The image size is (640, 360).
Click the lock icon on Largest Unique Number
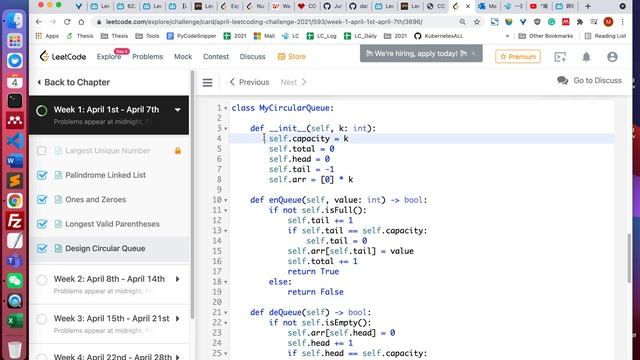[178, 151]
